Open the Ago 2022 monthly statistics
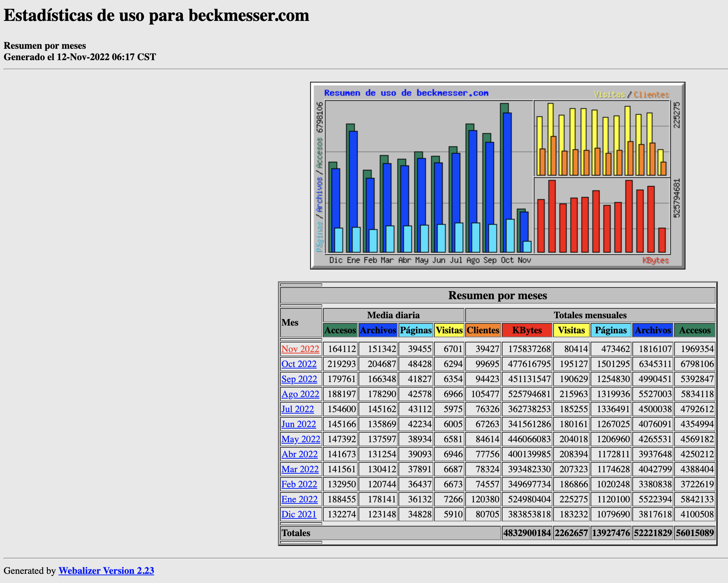 300,394
